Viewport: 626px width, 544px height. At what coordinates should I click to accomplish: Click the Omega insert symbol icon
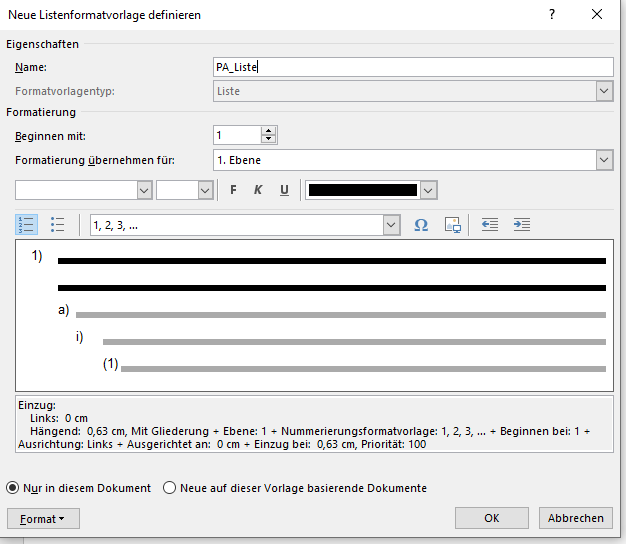click(421, 225)
